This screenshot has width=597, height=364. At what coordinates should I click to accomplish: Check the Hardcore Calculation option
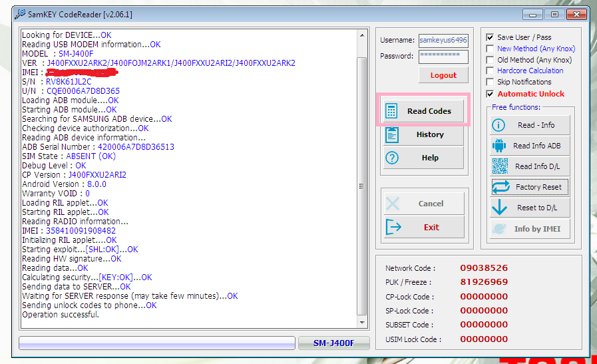[490, 71]
